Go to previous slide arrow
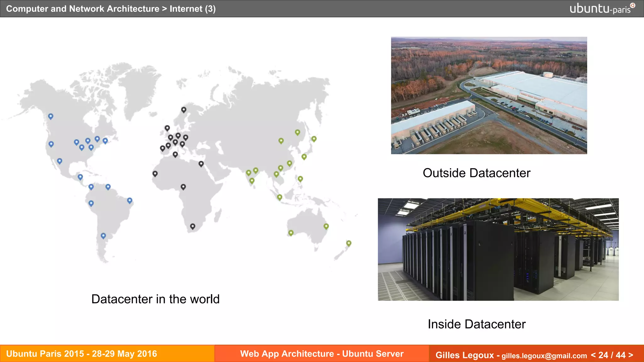 [593, 355]
